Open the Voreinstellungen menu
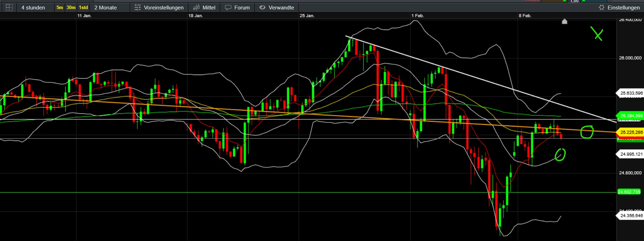 [164, 7]
